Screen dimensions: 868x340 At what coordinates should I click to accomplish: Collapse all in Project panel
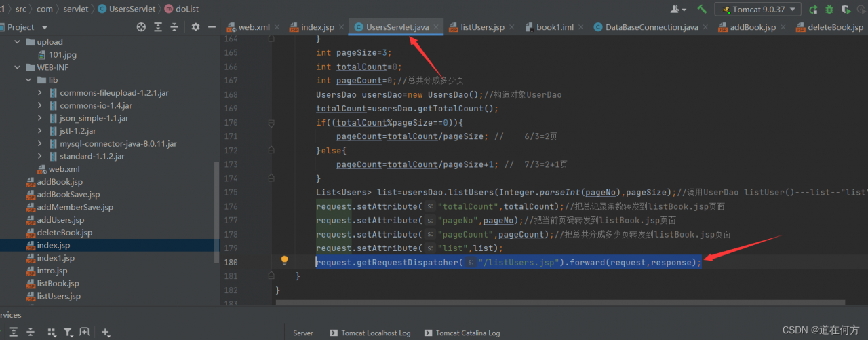(x=174, y=27)
